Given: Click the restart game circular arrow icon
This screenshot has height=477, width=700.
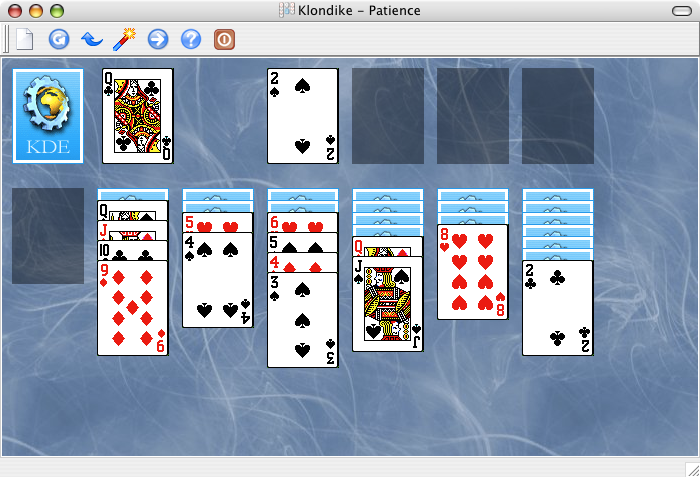Looking at the screenshot, I should click(59, 39).
